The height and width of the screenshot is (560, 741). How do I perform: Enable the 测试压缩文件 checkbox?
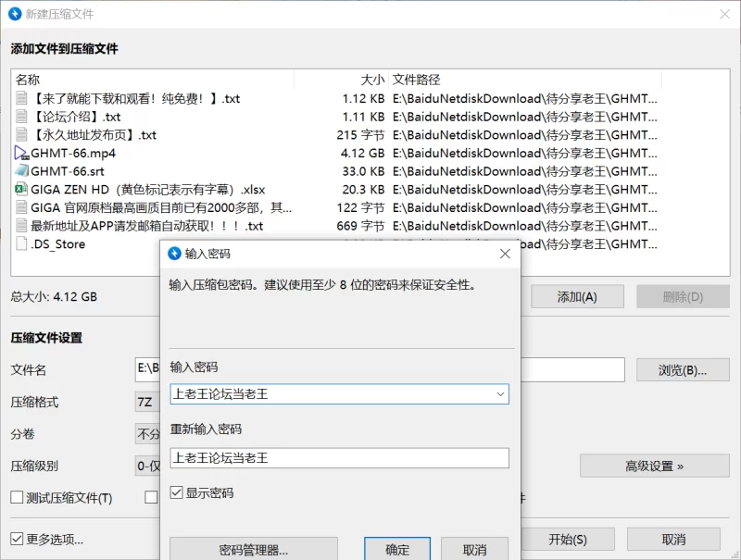(x=17, y=498)
